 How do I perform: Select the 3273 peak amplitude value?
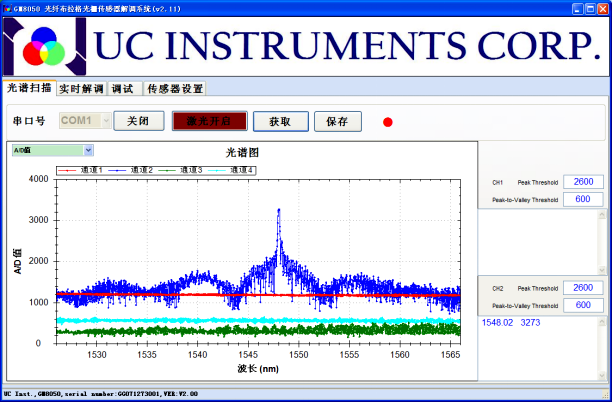pyautogui.click(x=530, y=323)
